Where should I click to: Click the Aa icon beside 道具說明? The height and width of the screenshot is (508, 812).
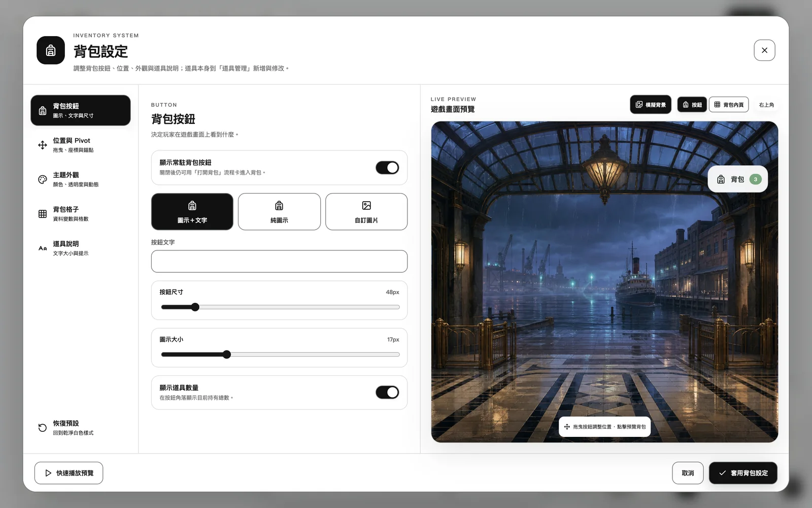point(43,248)
